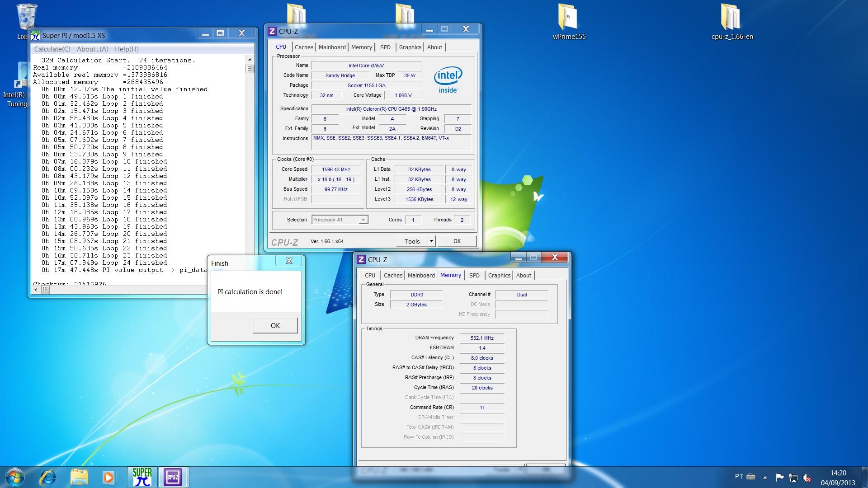
Task: Click the Tools button in CPU-Z
Action: (x=412, y=241)
